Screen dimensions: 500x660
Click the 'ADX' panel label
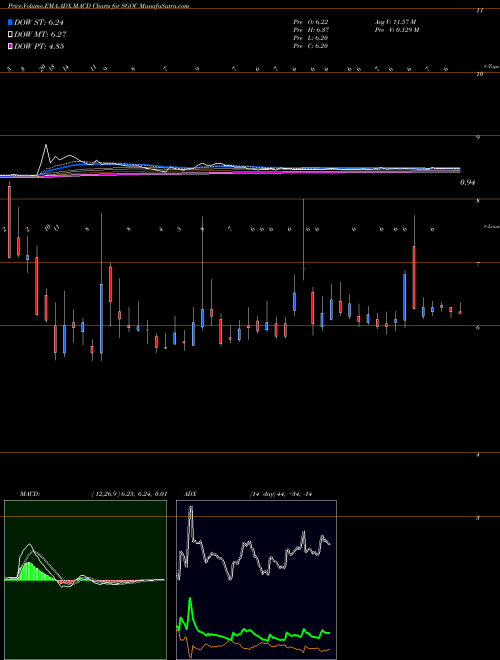190,494
